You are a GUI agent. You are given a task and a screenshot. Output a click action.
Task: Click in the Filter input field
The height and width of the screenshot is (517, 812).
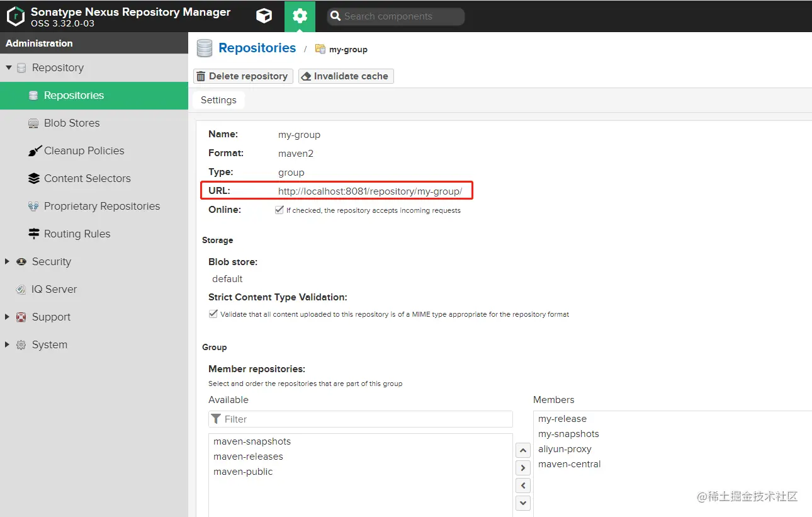pyautogui.click(x=361, y=419)
